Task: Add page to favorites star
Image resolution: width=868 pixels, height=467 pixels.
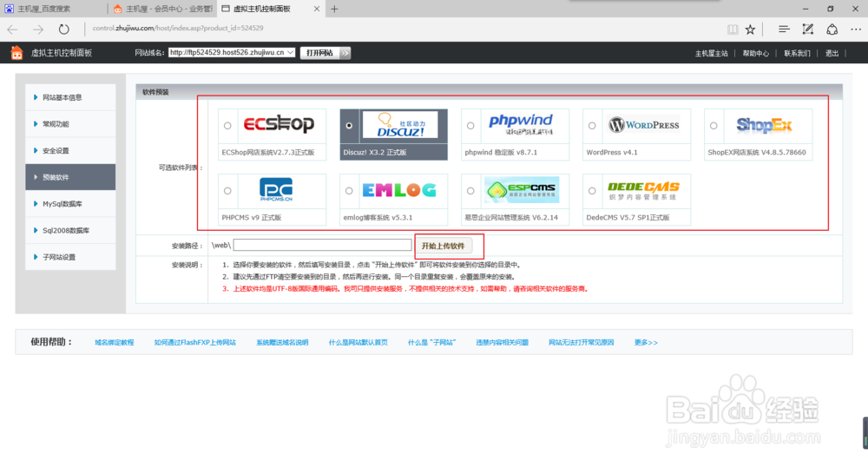Action: pyautogui.click(x=750, y=30)
